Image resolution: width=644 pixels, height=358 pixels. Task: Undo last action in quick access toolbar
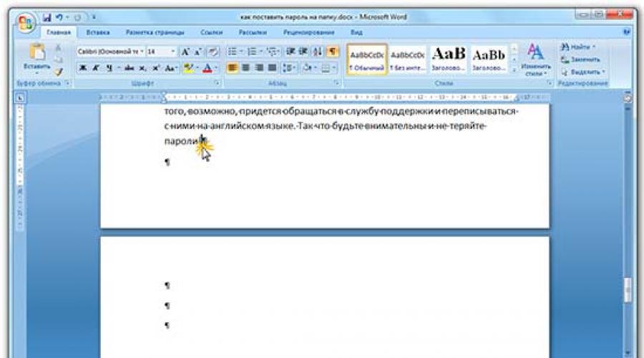coord(59,17)
